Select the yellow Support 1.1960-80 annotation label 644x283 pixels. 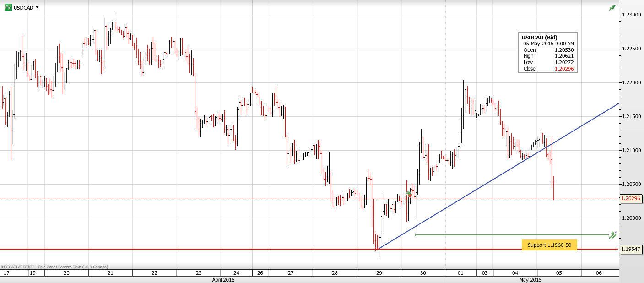tap(549, 245)
